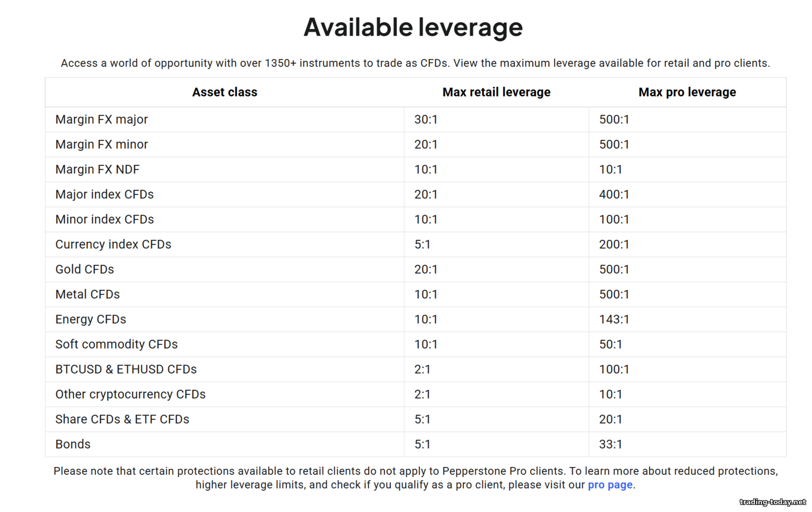
Task: Click the Max pro leverage column header
Action: 687,92
